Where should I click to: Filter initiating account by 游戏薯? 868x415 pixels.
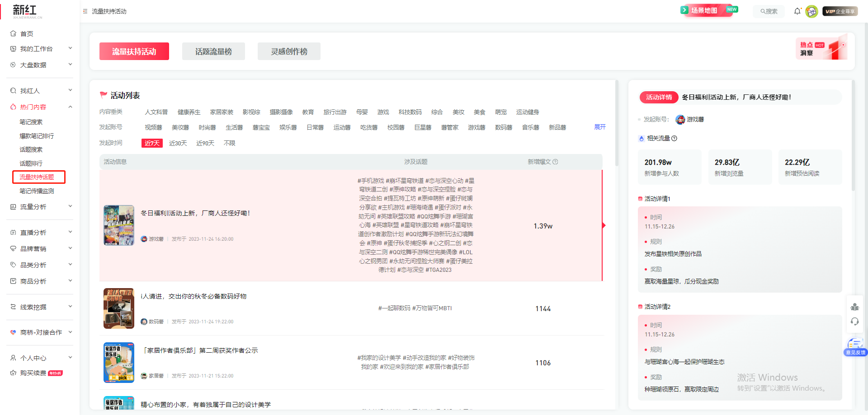(x=476, y=127)
